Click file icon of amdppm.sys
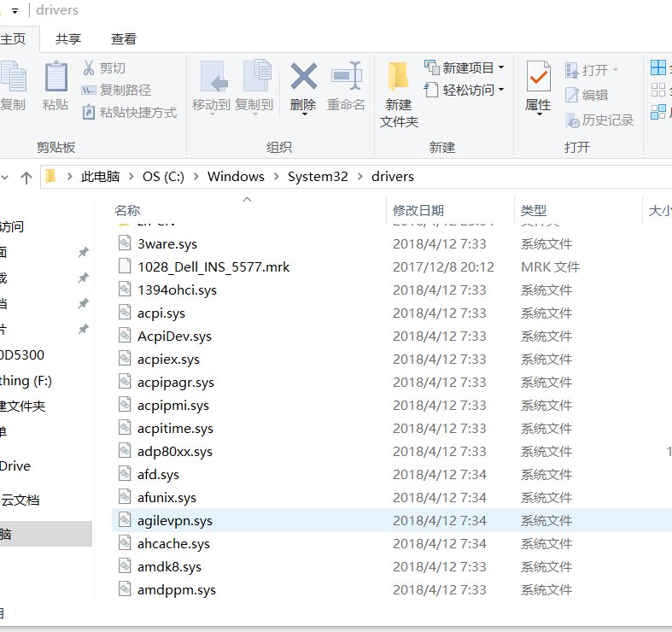Screen dimensions: 672x632 tap(125, 589)
